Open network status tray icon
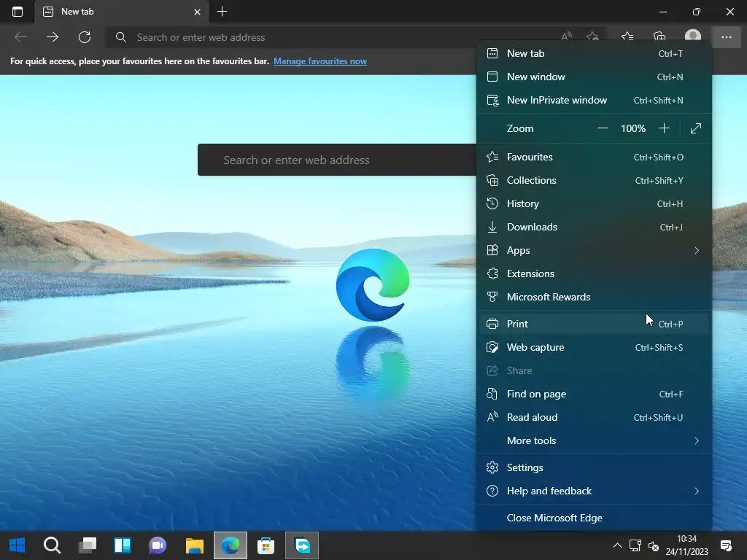This screenshot has height=560, width=747. tap(635, 545)
